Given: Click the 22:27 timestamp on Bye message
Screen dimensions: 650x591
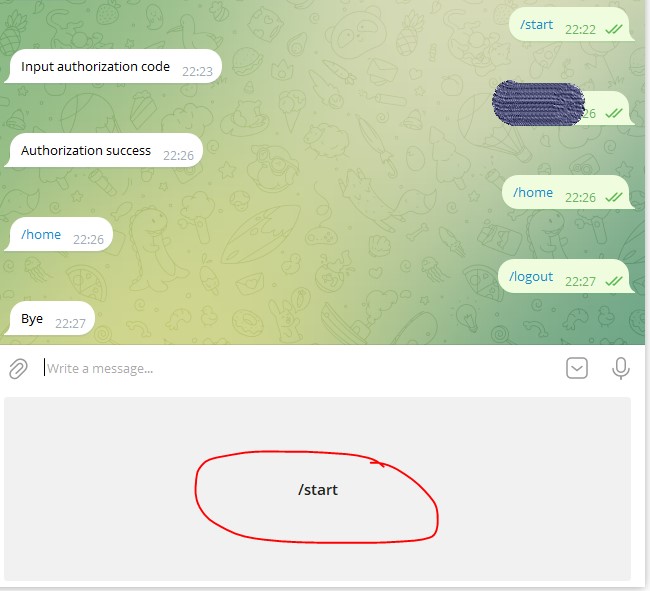Looking at the screenshot, I should click(70, 323).
